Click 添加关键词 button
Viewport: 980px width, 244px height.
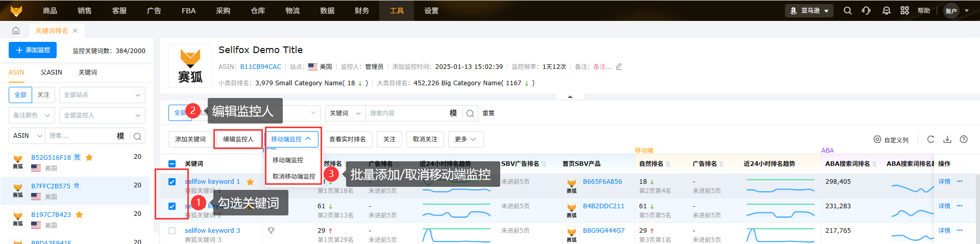[190, 139]
